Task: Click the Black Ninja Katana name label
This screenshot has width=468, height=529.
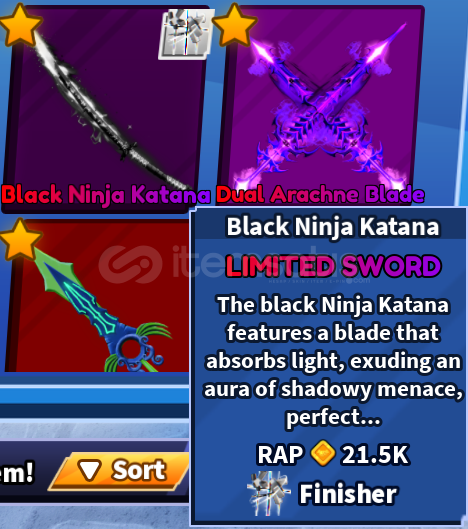Action: pos(106,195)
